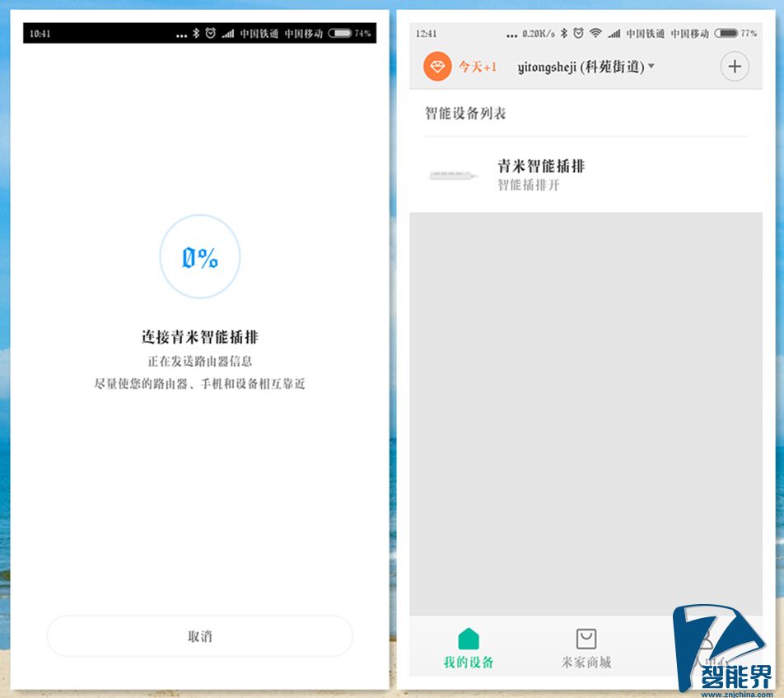Tap the Wi-Fi icon in the status bar

(595, 33)
